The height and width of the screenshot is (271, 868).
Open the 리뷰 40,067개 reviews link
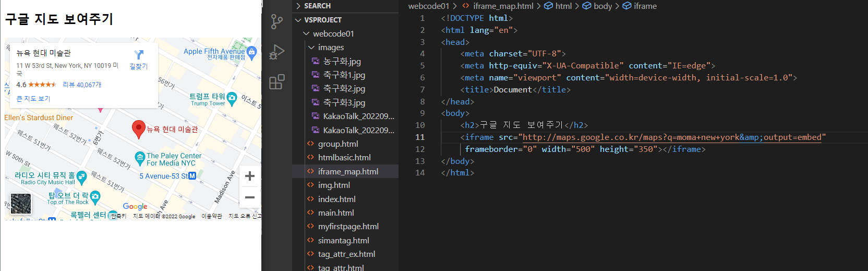[82, 85]
